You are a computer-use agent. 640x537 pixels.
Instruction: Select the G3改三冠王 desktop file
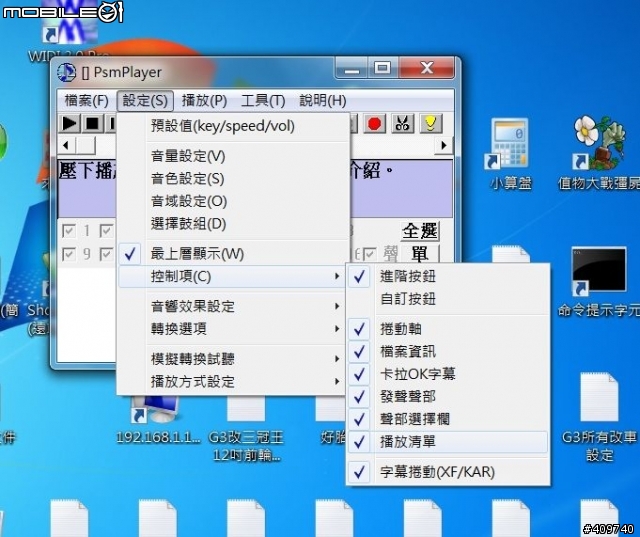(x=246, y=428)
